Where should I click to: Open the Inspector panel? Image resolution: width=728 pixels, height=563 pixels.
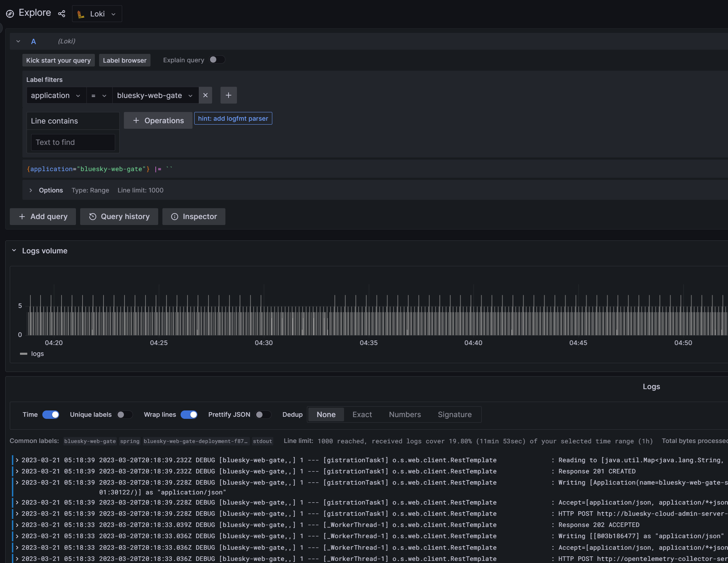pyautogui.click(x=194, y=217)
